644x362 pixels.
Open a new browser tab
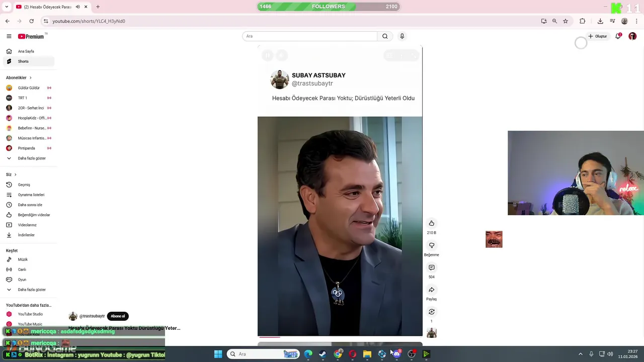(98, 7)
